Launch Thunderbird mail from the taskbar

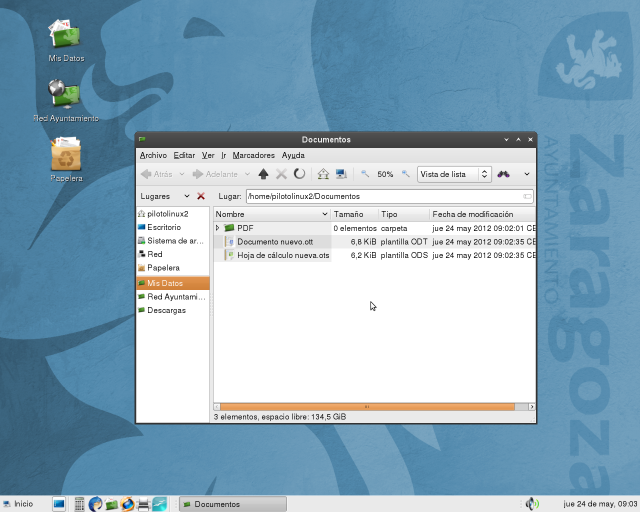(x=95, y=504)
